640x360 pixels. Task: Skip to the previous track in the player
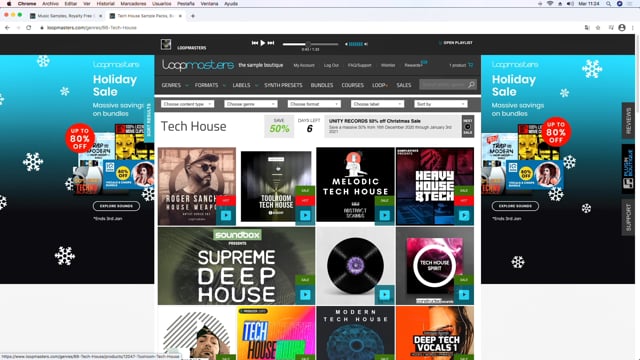coord(255,43)
